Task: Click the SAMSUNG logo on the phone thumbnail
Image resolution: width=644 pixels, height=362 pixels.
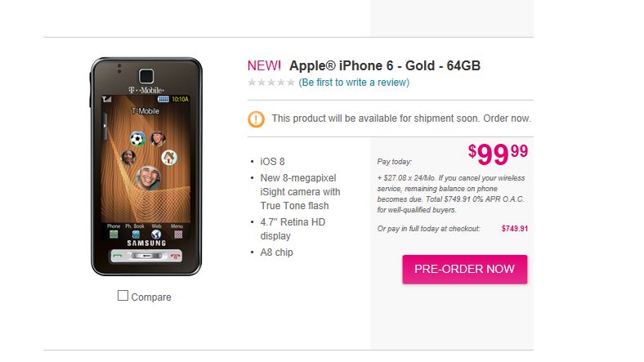Action: point(146,244)
